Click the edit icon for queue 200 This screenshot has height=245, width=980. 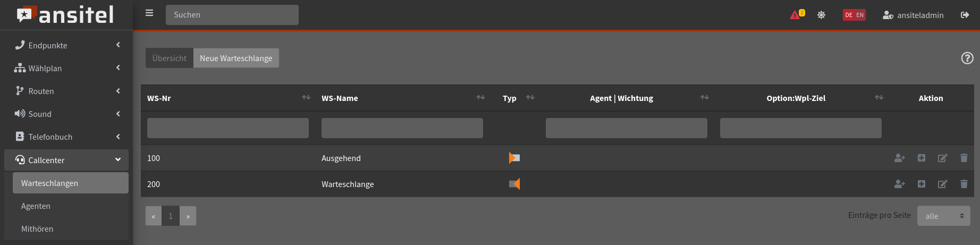pos(942,184)
